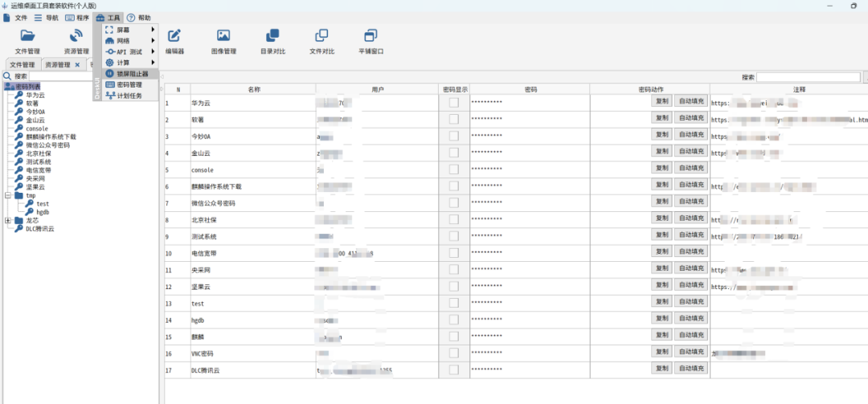Click the key icon beside 华为云
Screen dimensions: 868x404
coord(19,96)
